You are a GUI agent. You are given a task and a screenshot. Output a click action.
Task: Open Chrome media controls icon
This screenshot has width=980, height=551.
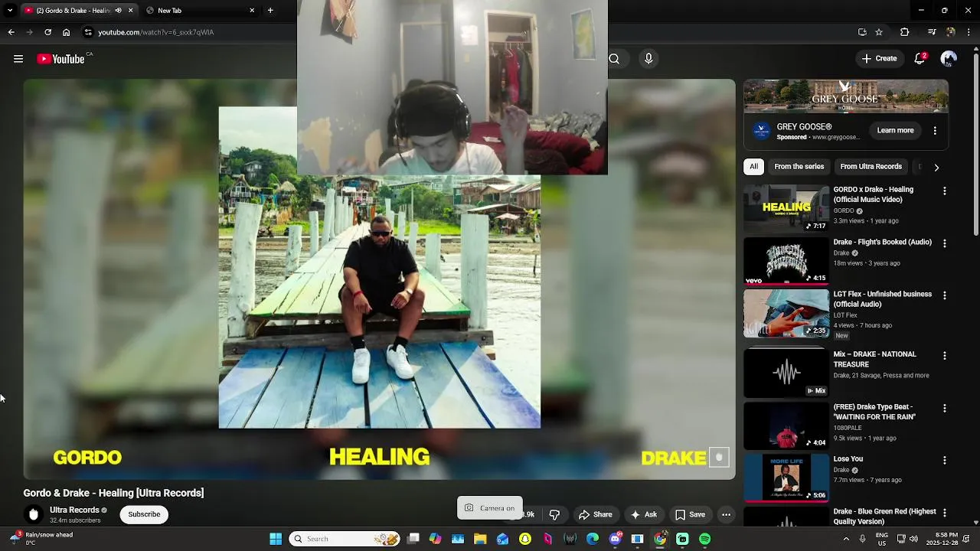click(932, 32)
